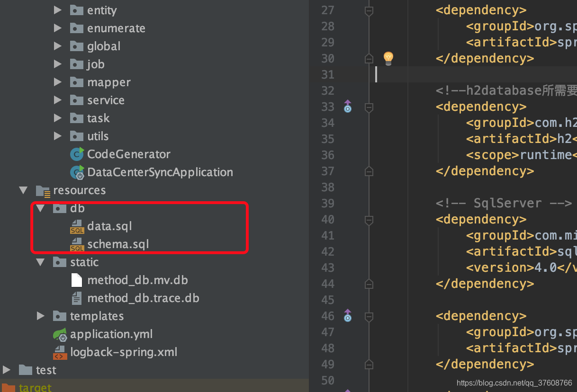The width and height of the screenshot is (577, 392).
Task: Toggle code fold marker on line 49
Action: (x=369, y=364)
